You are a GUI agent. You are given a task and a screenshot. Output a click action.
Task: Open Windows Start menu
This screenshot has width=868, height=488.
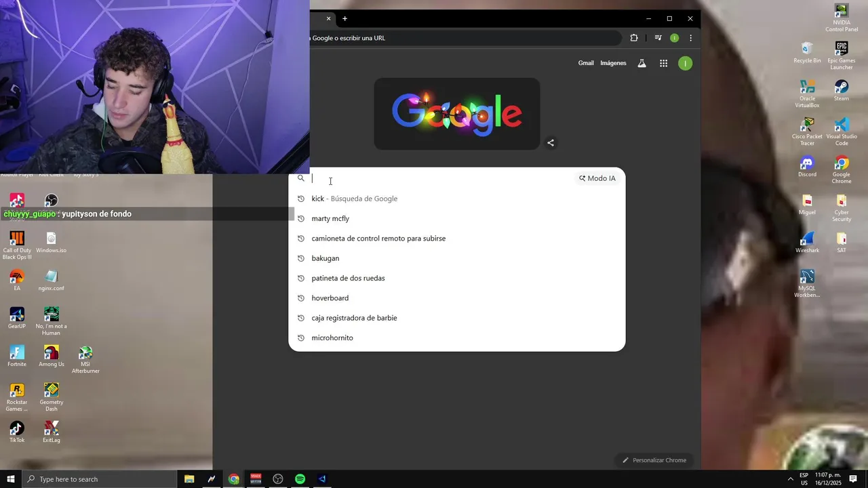pos(10,479)
